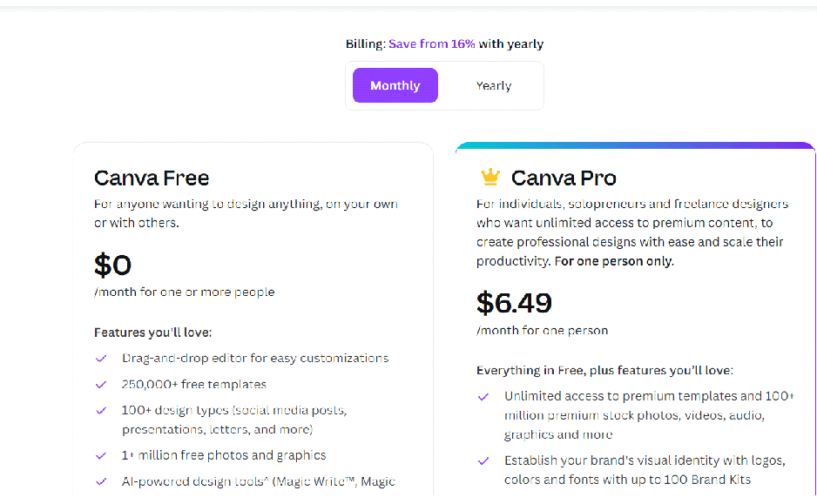The width and height of the screenshot is (817, 504).
Task: Click checkmark next to 250,000+ free templates
Action: pos(102,384)
